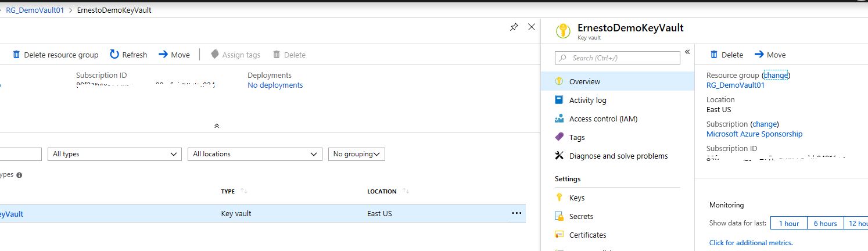The image size is (868, 251).
Task: Click the Search (Ctrl+/) menu search box
Action: click(x=618, y=58)
